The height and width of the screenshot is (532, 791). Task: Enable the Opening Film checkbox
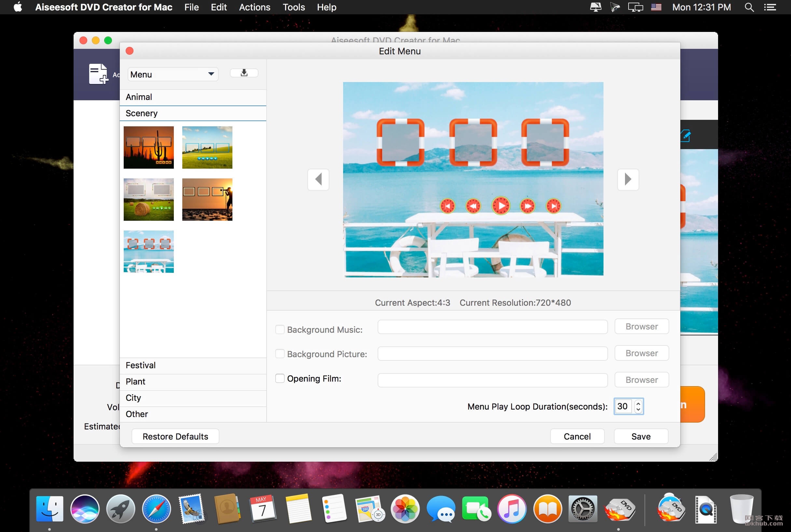coord(280,378)
